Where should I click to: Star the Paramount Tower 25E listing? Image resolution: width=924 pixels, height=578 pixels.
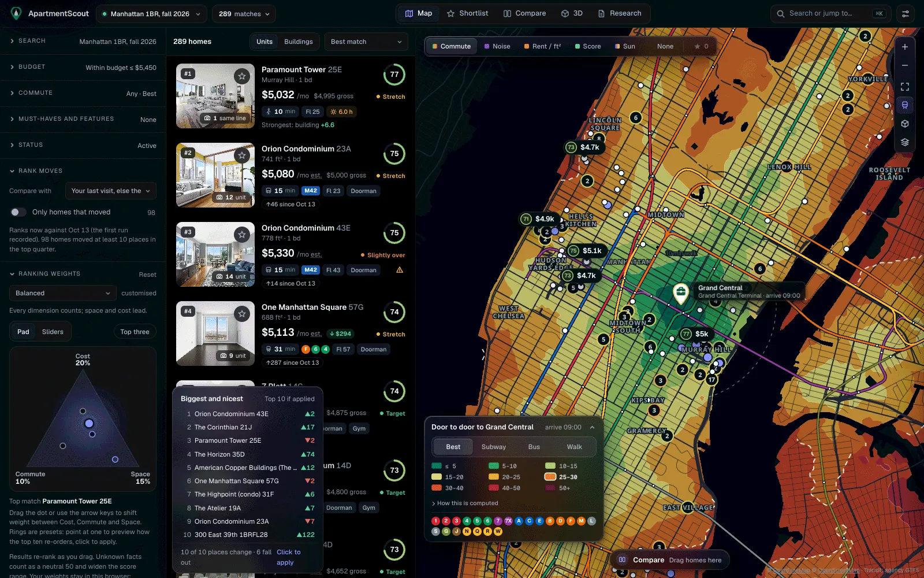(x=242, y=76)
